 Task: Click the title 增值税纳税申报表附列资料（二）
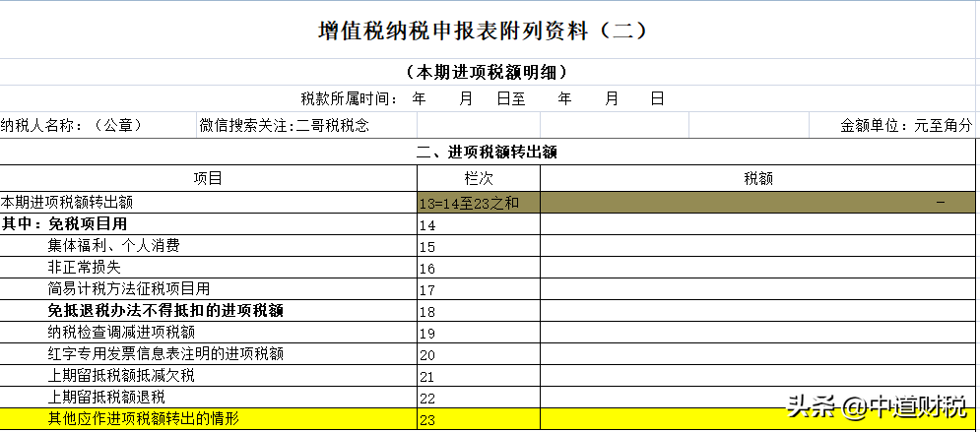[x=483, y=31]
